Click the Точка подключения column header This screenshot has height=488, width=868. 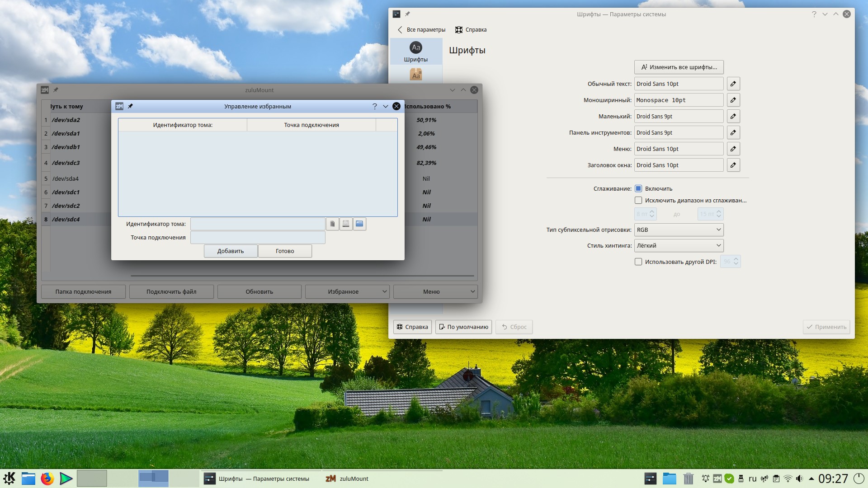click(x=311, y=125)
